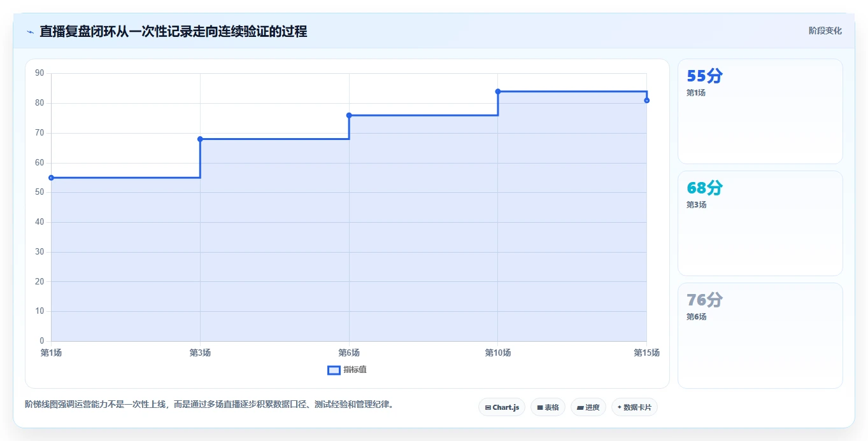Viewport: 868px width, 441px height.
Task: Click the 55分 value text
Action: [704, 76]
